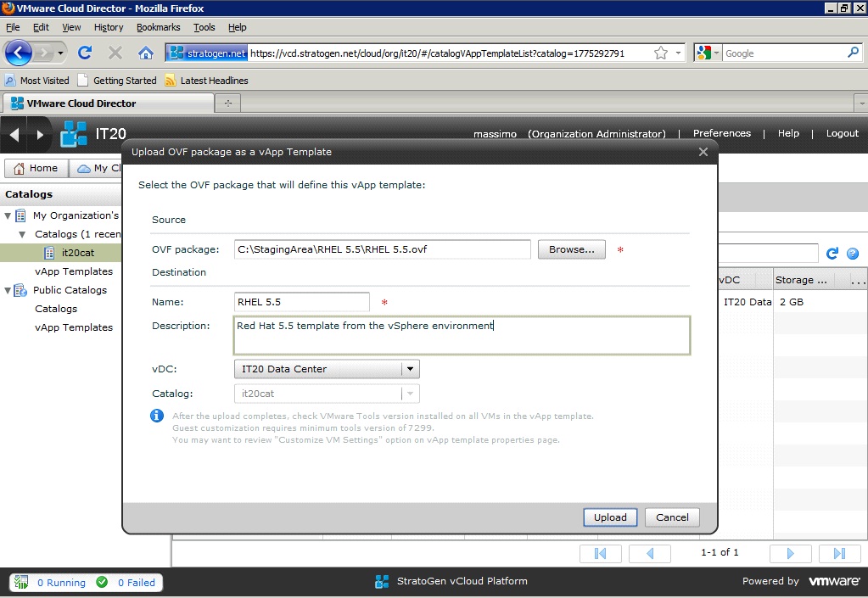Go back with the Firefox back arrow
Viewport: 868px width, 598px height.
click(19, 53)
